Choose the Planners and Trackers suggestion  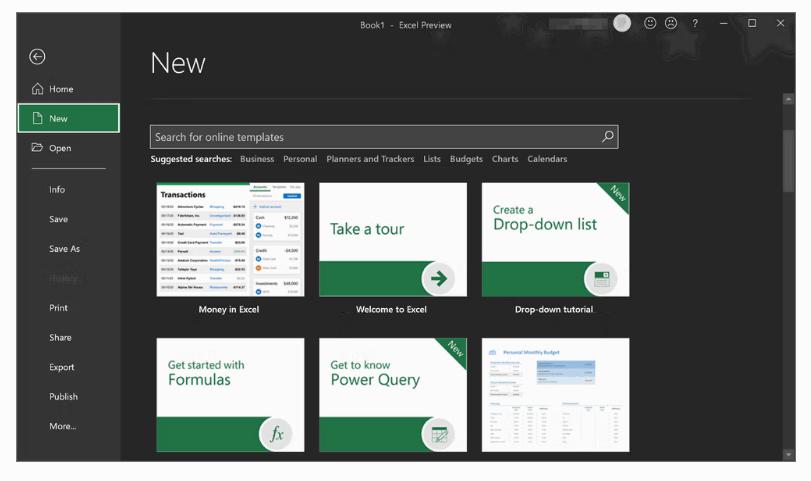(x=370, y=159)
